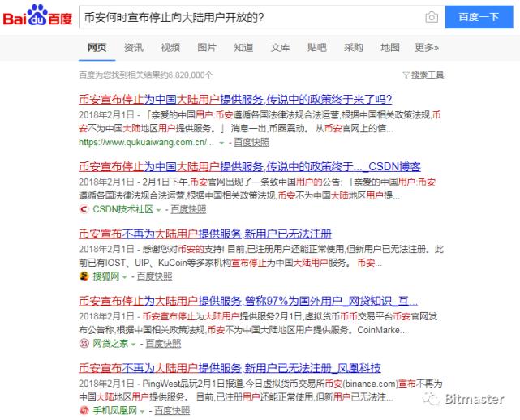Viewport: 520px width, 420px height.
Task: Click snippet mentioning 虚拟货币币币交易平台
Action: 258,323
